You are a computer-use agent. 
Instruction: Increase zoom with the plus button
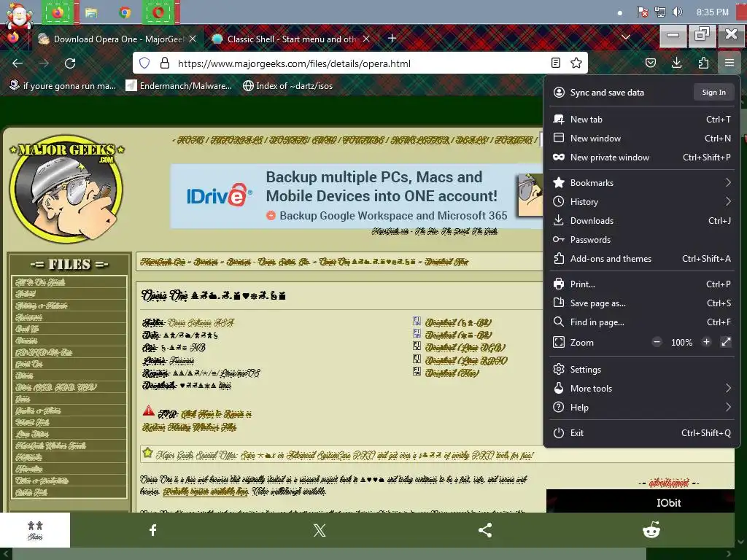point(706,342)
